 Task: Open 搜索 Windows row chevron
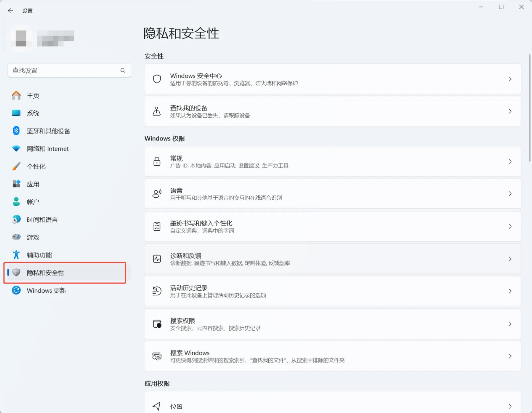[510, 356]
